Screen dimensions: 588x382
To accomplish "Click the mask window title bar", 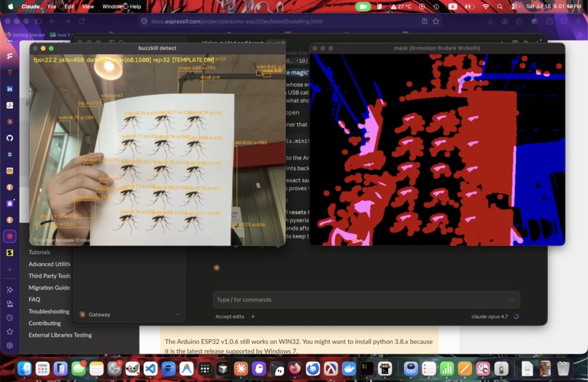I will [437, 48].
